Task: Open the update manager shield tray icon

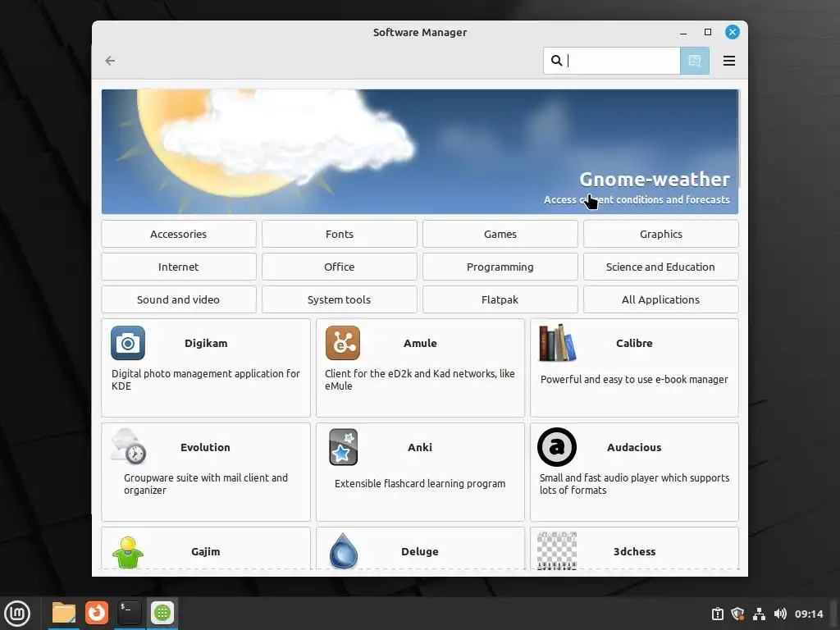Action: coord(737,614)
